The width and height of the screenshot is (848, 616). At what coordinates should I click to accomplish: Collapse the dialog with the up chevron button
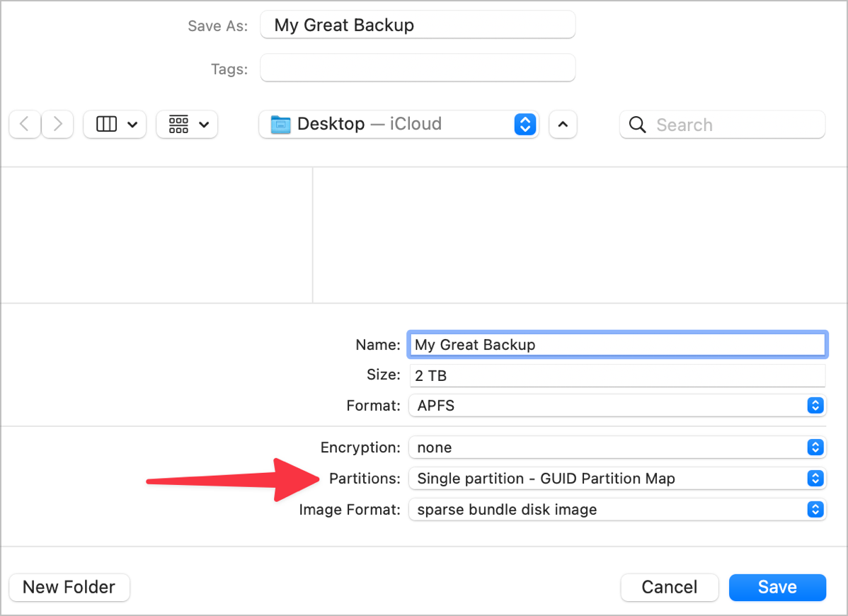(x=563, y=125)
